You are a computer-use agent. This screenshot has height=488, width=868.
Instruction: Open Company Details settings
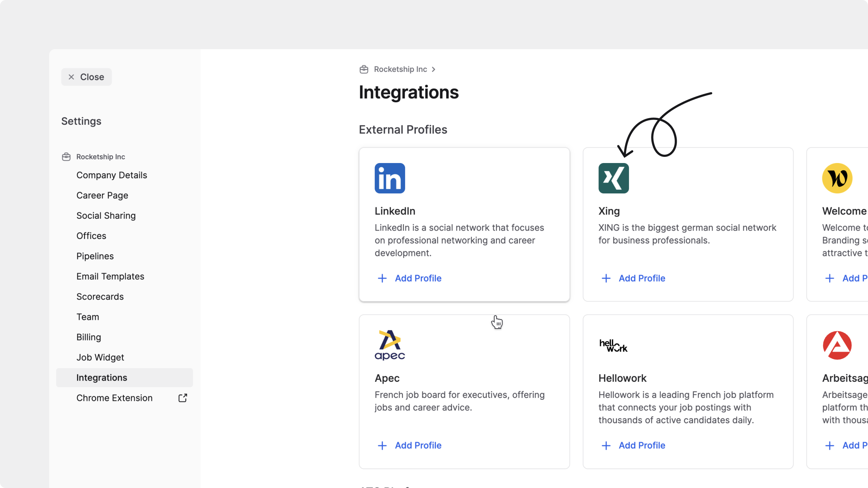(111, 175)
